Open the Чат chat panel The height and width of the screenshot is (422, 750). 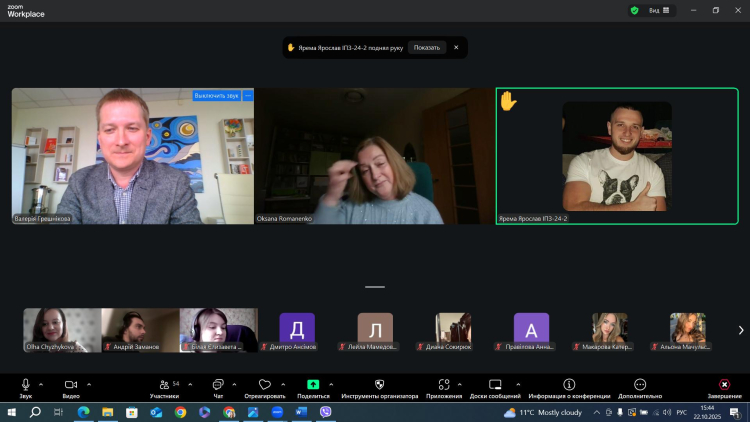(218, 385)
